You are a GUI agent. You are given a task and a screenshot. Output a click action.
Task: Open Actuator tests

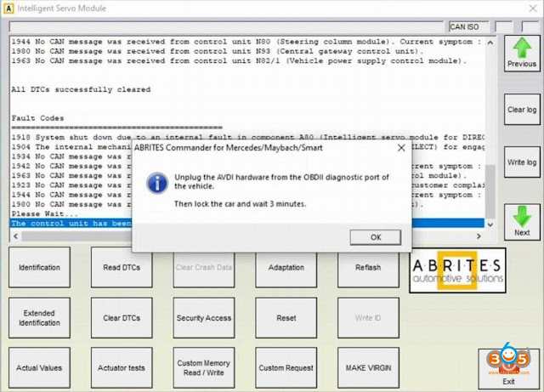click(x=122, y=367)
